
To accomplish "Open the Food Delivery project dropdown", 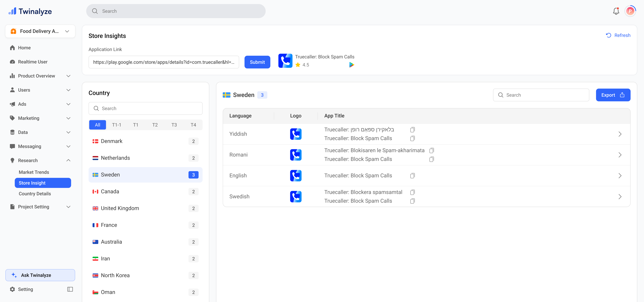I will (40, 31).
